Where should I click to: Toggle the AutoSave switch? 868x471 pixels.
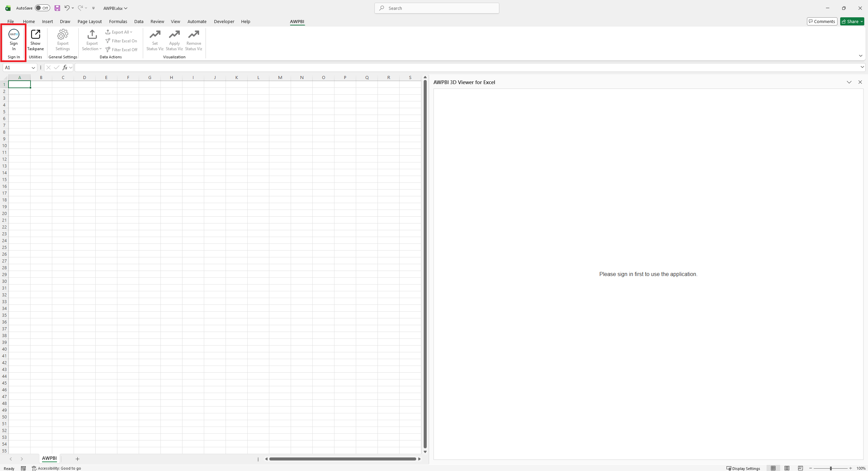(42, 8)
